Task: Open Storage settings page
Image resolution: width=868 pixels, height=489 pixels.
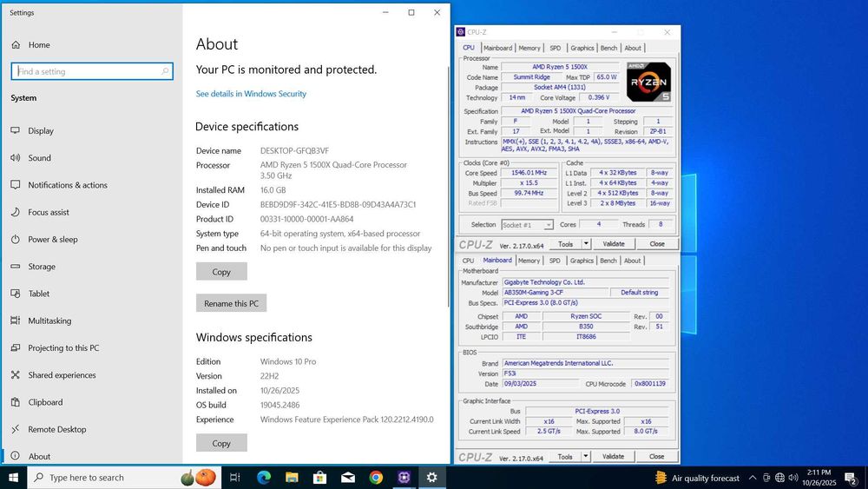Action: click(x=42, y=267)
